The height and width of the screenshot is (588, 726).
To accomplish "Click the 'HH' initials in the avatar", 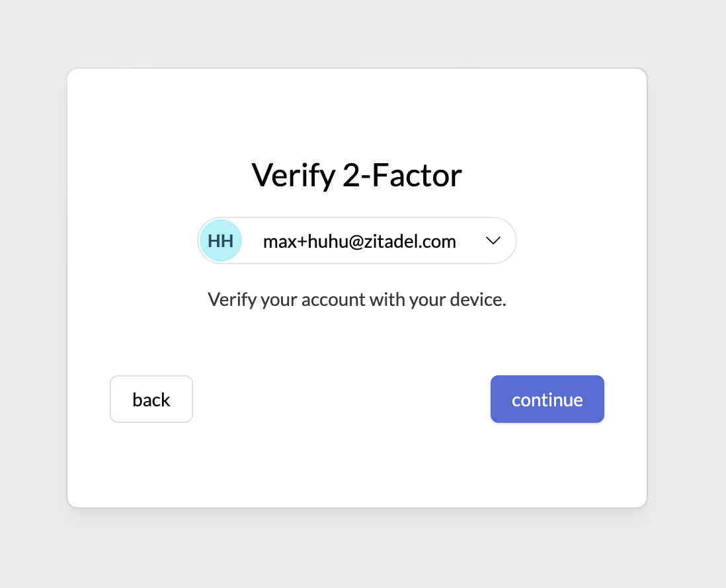I will point(221,240).
